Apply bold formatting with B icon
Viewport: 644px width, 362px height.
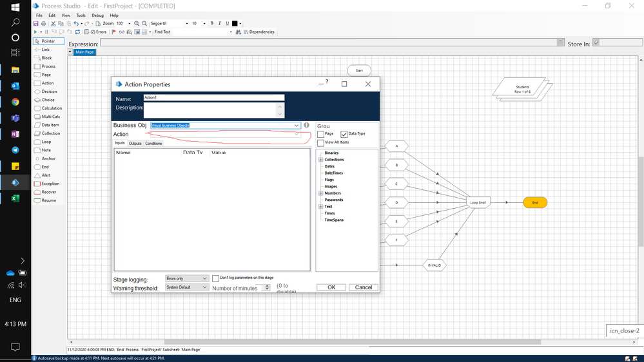211,23
